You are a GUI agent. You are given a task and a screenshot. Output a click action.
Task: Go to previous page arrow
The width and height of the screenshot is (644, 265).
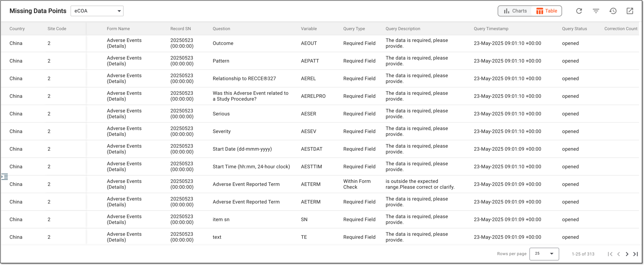tap(618, 254)
